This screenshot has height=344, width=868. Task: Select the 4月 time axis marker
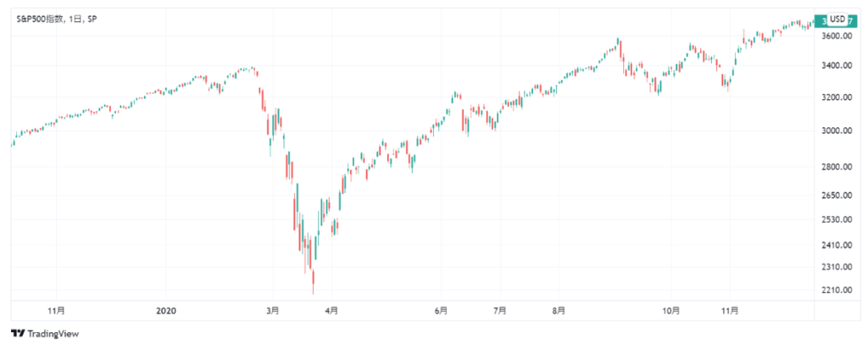point(331,311)
